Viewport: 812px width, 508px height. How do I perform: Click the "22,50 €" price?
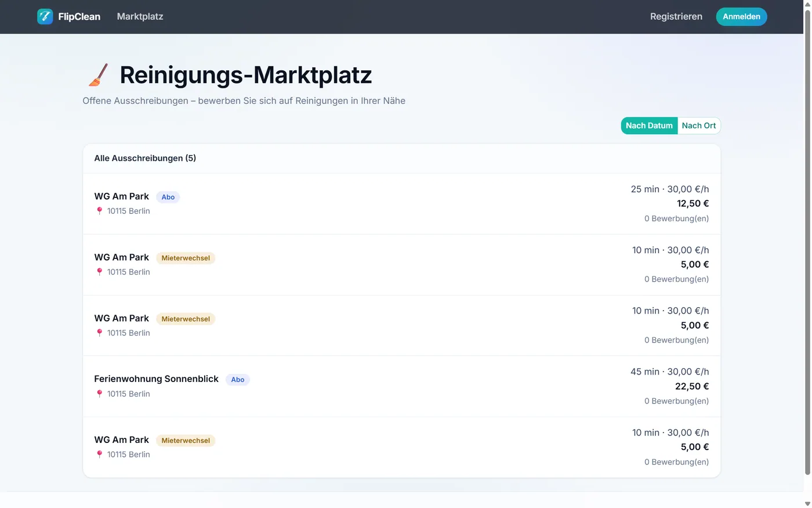coord(692,387)
